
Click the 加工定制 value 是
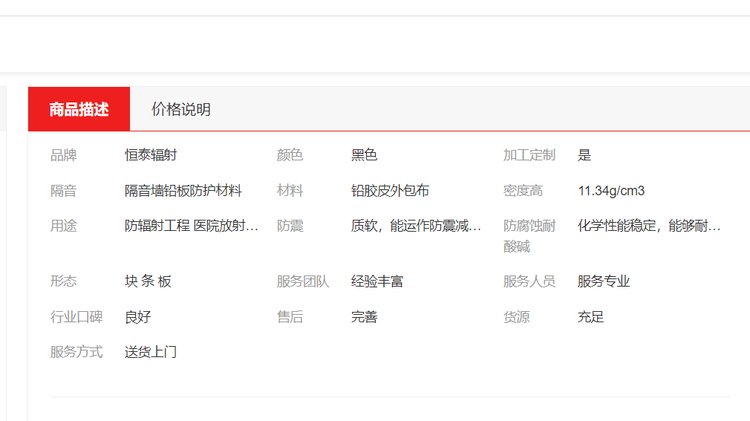[584, 155]
